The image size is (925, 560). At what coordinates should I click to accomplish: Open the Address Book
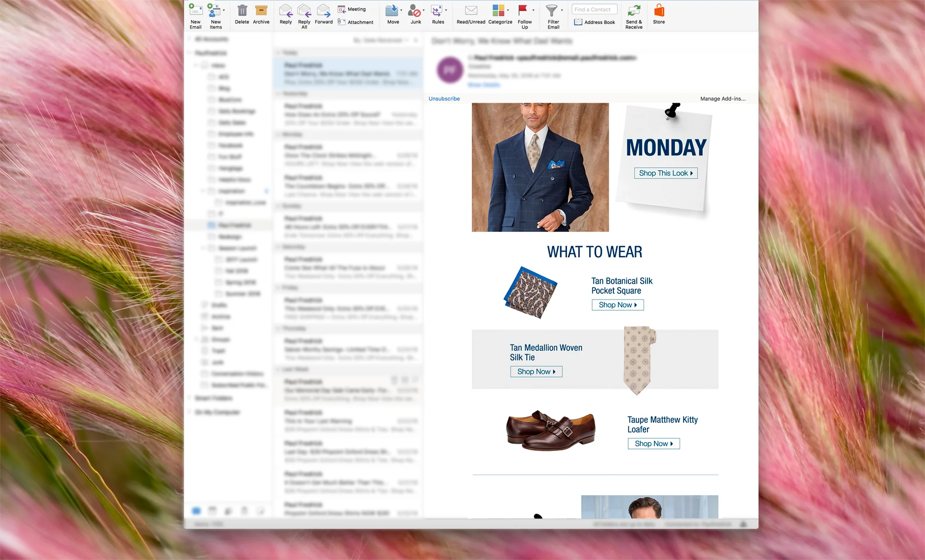pyautogui.click(x=594, y=22)
